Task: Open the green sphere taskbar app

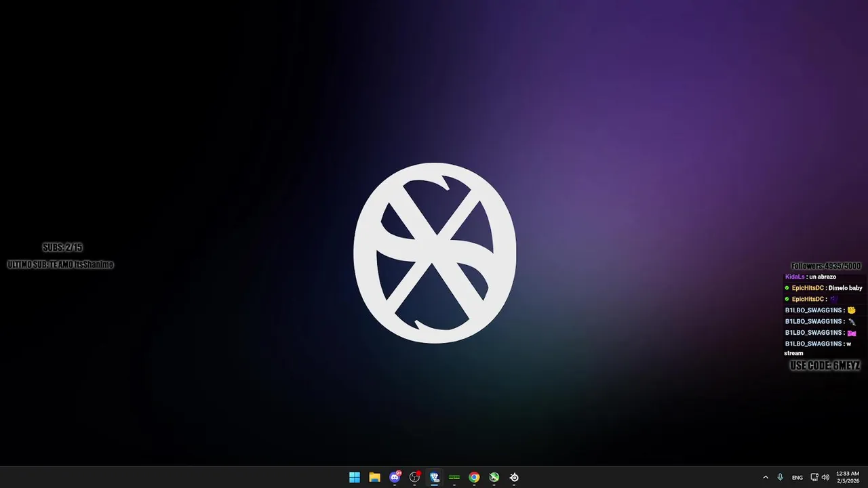Action: pos(494,477)
